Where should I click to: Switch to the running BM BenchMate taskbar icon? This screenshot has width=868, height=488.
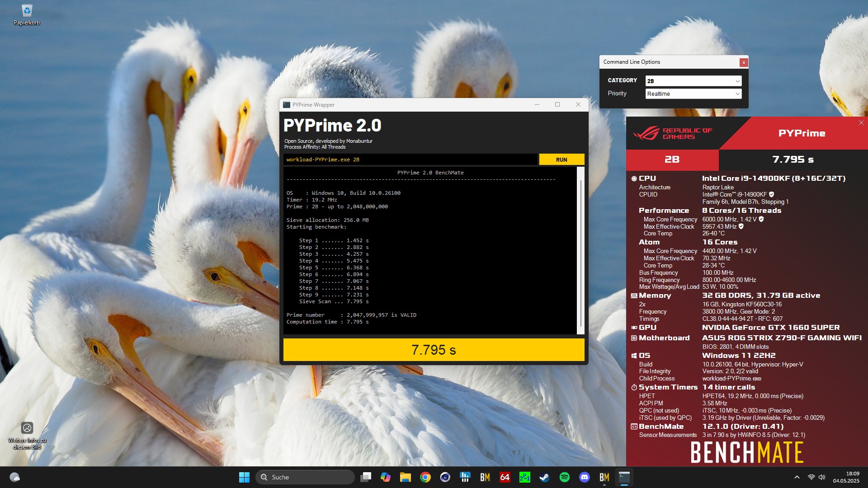604,477
